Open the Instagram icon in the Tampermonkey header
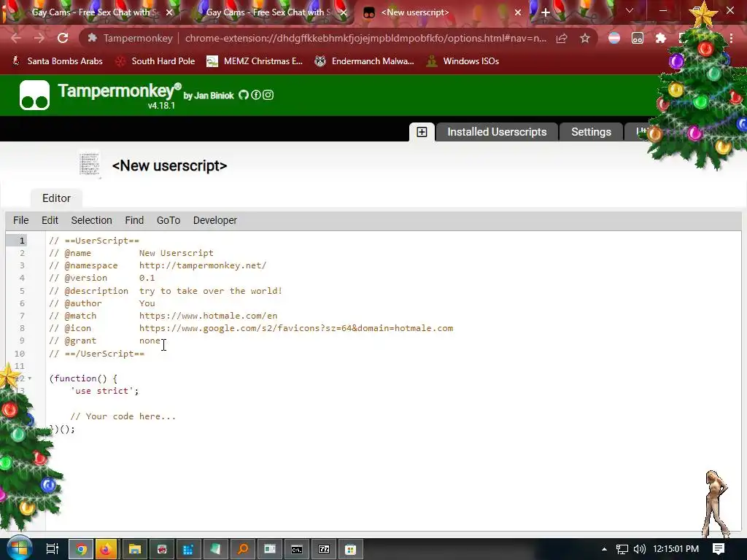Viewport: 747px width, 560px height. pos(268,95)
